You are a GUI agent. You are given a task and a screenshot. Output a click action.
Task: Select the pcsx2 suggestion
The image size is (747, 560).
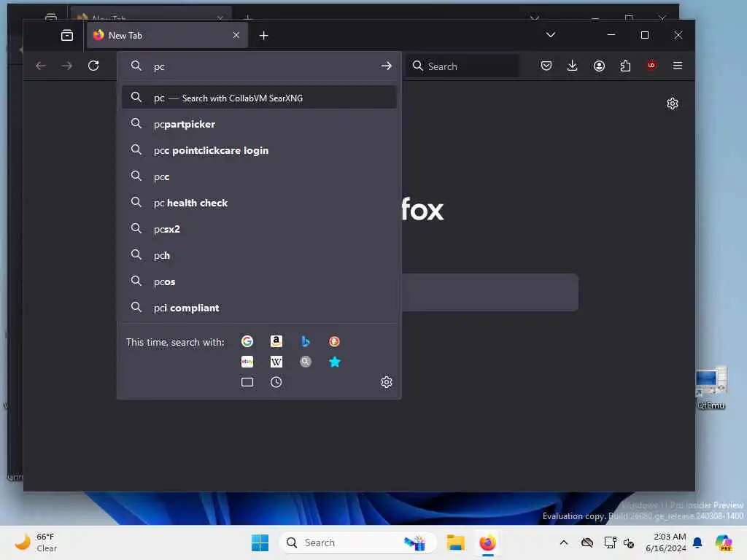coord(259,228)
